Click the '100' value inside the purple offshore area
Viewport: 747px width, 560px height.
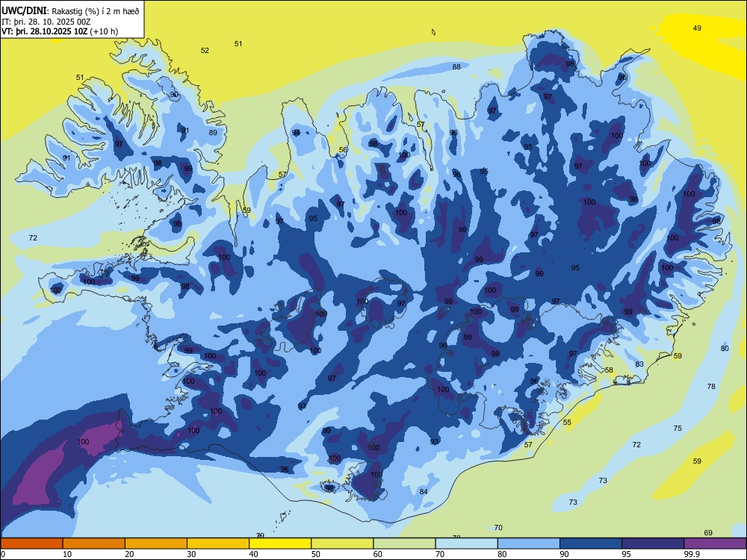[83, 442]
